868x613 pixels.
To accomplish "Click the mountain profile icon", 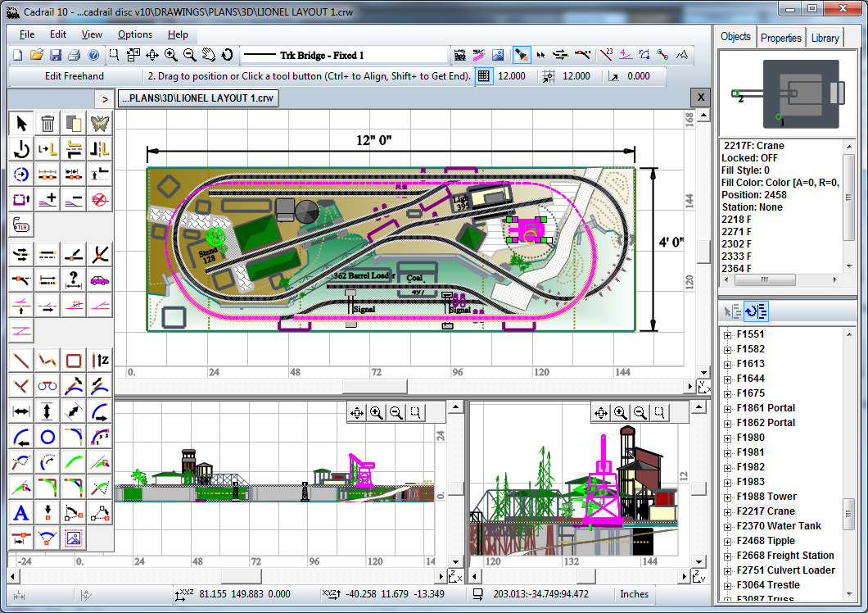I will coord(682,55).
